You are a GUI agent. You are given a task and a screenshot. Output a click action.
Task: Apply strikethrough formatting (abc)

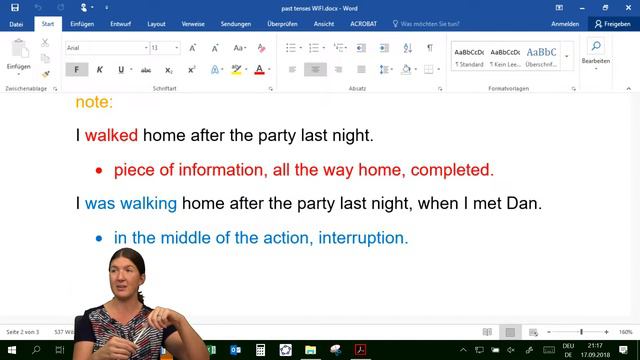click(x=146, y=70)
